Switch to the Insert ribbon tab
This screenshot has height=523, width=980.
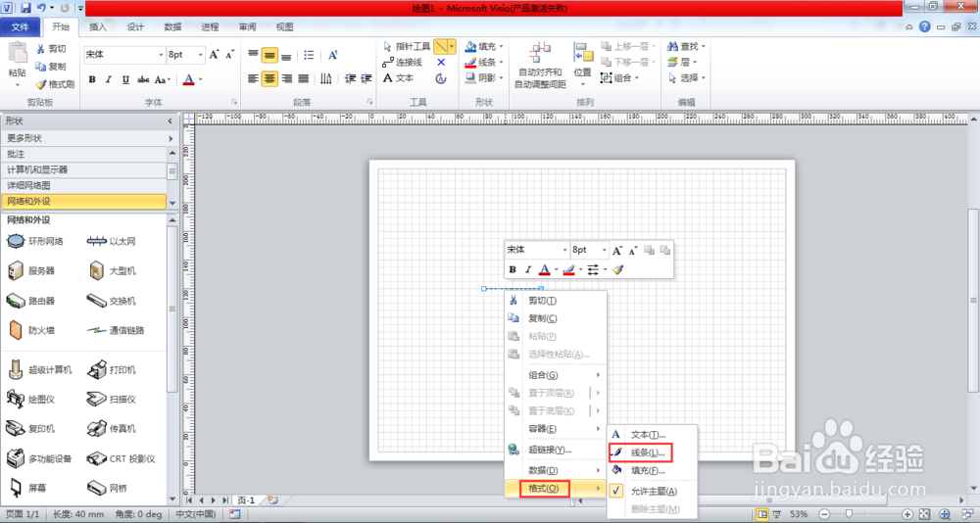click(x=98, y=26)
